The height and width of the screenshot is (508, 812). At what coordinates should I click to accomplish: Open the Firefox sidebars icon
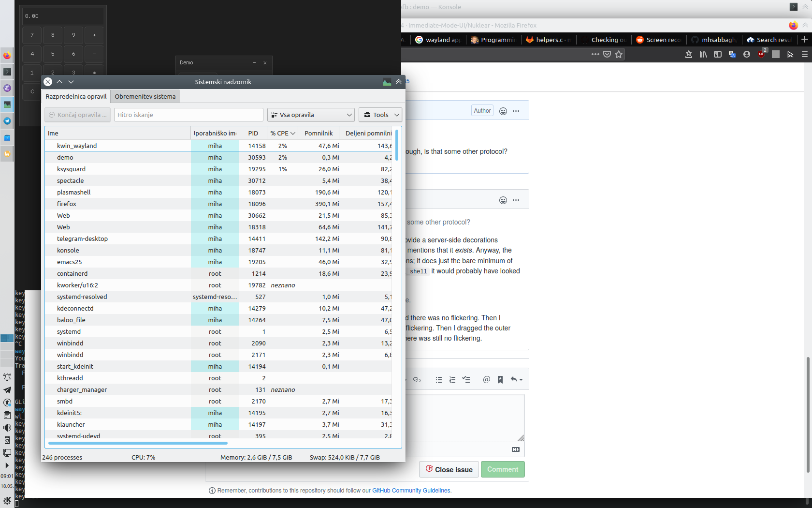tap(718, 54)
